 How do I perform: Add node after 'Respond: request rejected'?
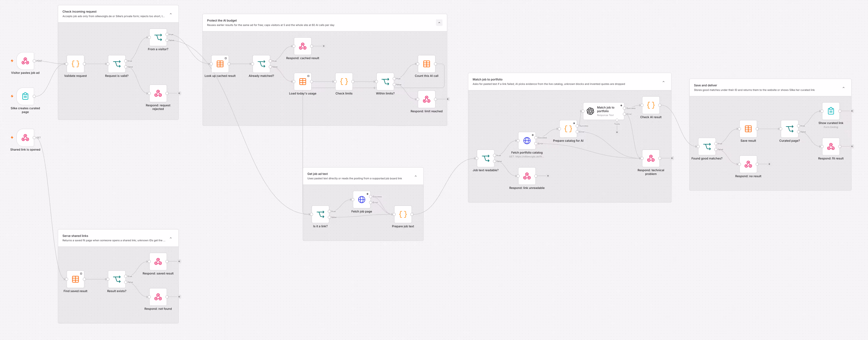(x=179, y=93)
